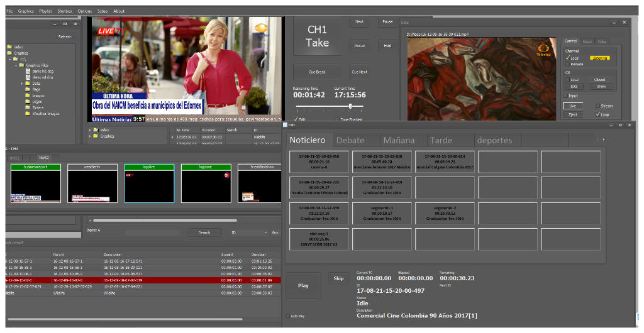Select the demo sd.dcg file icon
644x333 pixels.
[28, 77]
